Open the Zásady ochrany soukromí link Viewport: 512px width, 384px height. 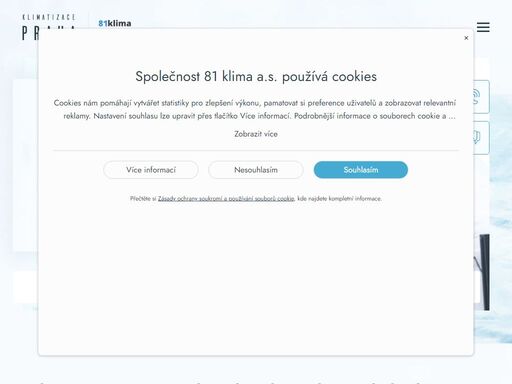click(x=226, y=199)
